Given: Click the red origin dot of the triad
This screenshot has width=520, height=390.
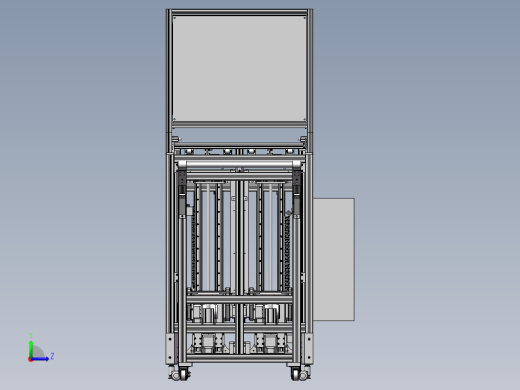Looking at the screenshot, I should (x=30, y=360).
